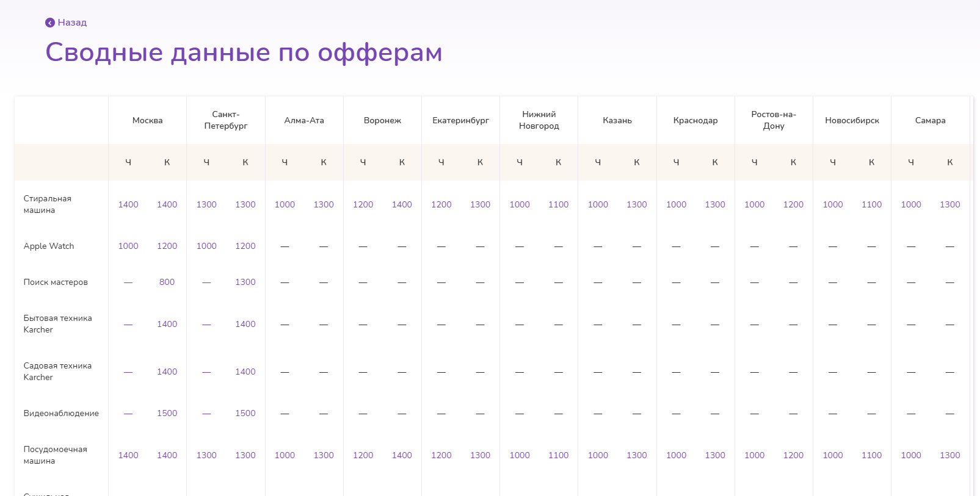
Task: Open the Бытовая техника Karcher row label
Action: pyautogui.click(x=58, y=324)
